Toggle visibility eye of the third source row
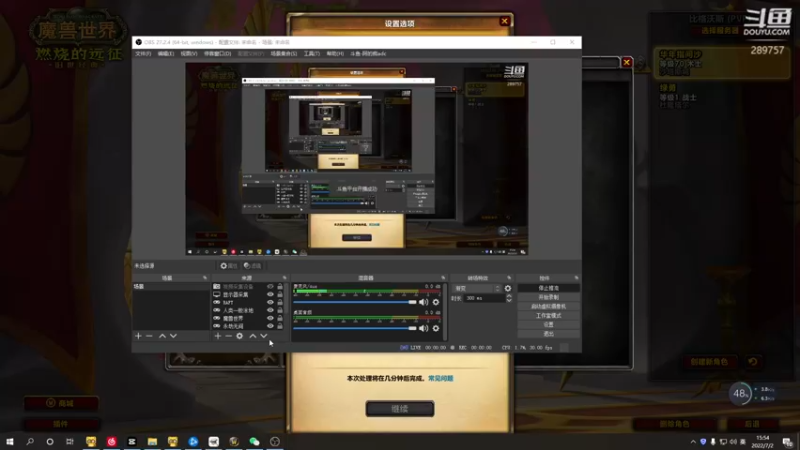The height and width of the screenshot is (450, 800). coord(270,303)
